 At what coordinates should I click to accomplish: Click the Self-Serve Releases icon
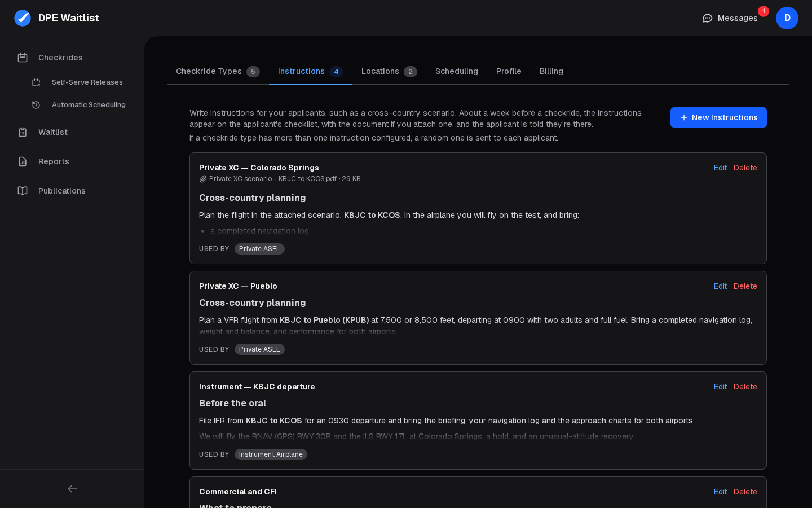click(36, 82)
